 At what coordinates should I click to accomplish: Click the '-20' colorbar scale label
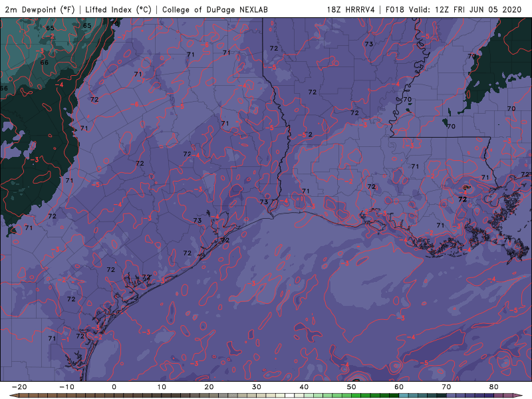tap(19, 387)
